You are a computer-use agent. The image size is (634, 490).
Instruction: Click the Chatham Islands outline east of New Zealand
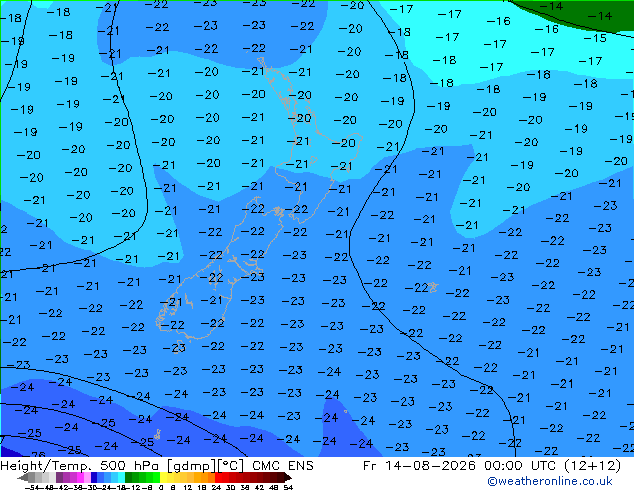pyautogui.click(x=433, y=287)
